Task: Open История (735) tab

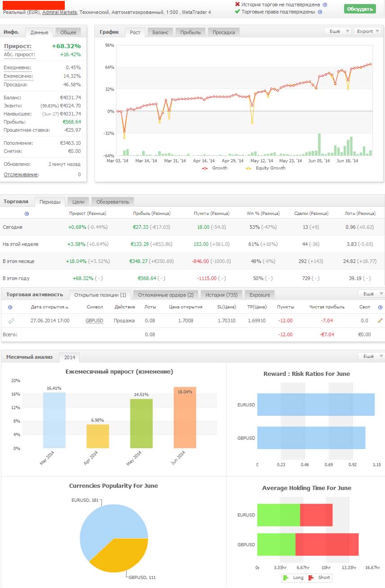Action: click(x=222, y=295)
